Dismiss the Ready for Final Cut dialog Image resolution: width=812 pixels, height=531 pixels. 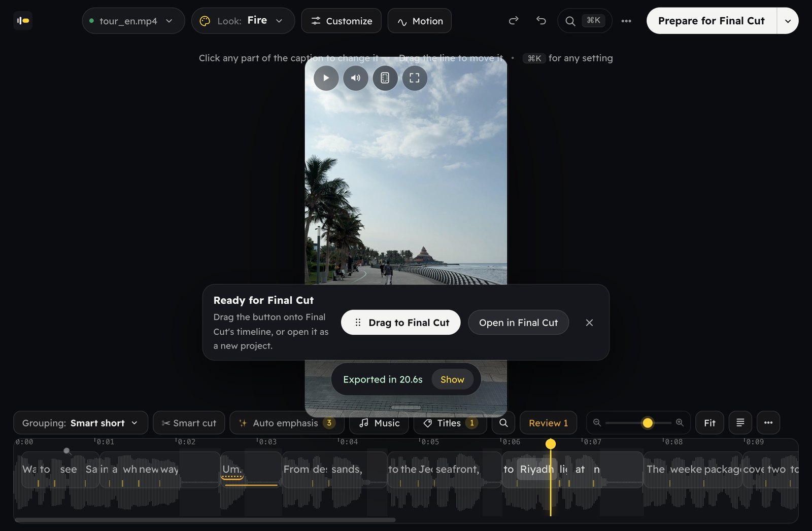click(589, 323)
